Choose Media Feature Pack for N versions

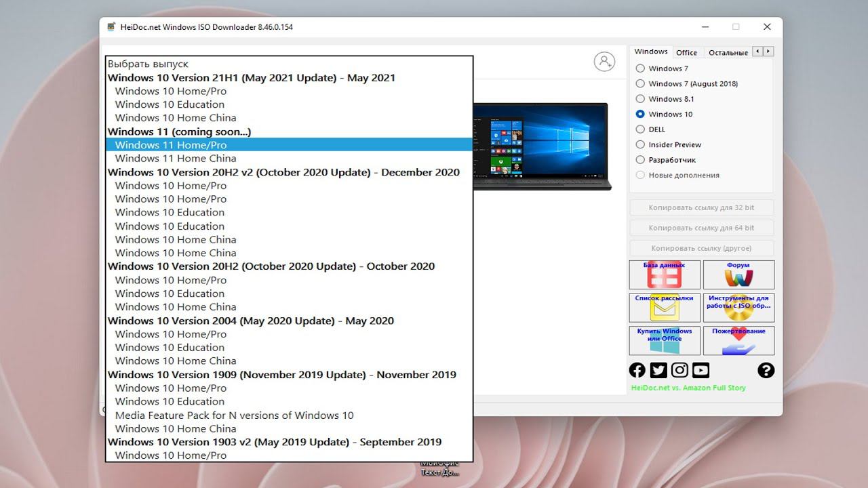coord(289,415)
